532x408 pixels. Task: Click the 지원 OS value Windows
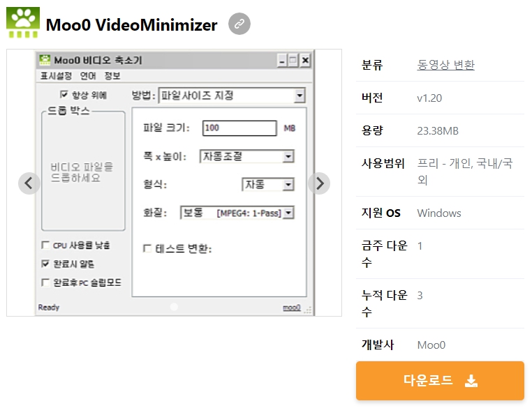point(439,213)
